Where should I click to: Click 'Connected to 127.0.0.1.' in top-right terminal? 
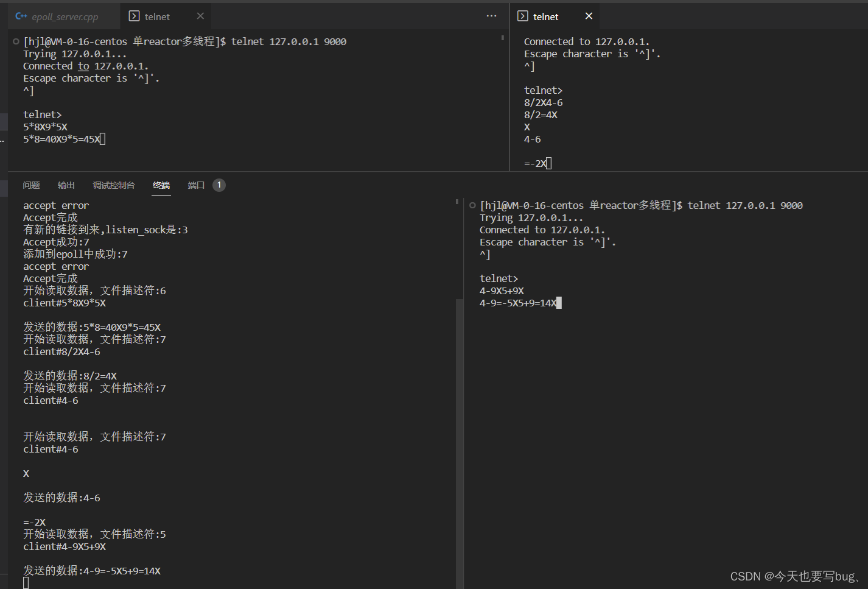point(587,41)
